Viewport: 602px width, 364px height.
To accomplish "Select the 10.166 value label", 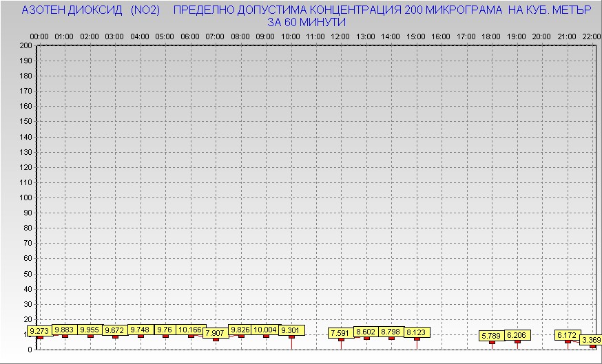I will [190, 330].
